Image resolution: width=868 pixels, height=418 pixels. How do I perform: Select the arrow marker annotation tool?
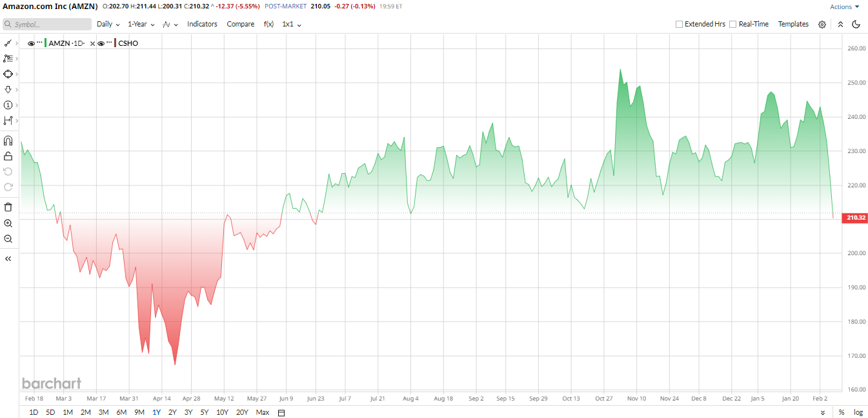click(8, 89)
